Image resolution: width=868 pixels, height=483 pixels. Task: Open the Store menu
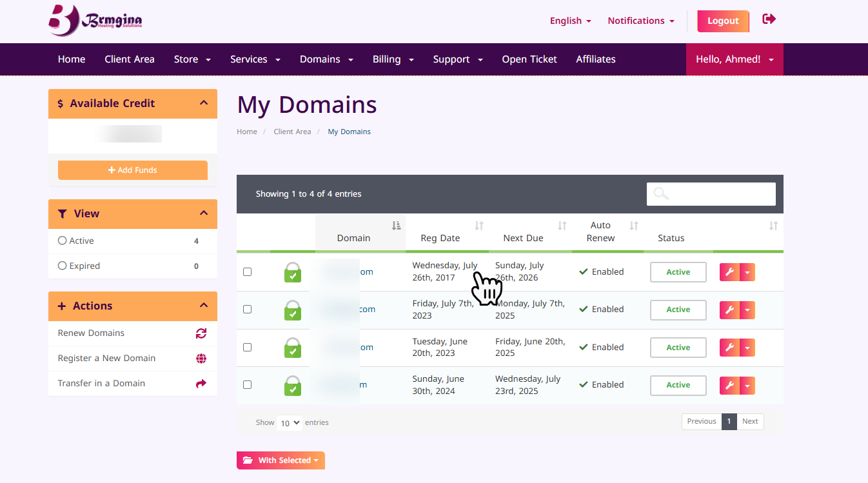click(x=192, y=59)
